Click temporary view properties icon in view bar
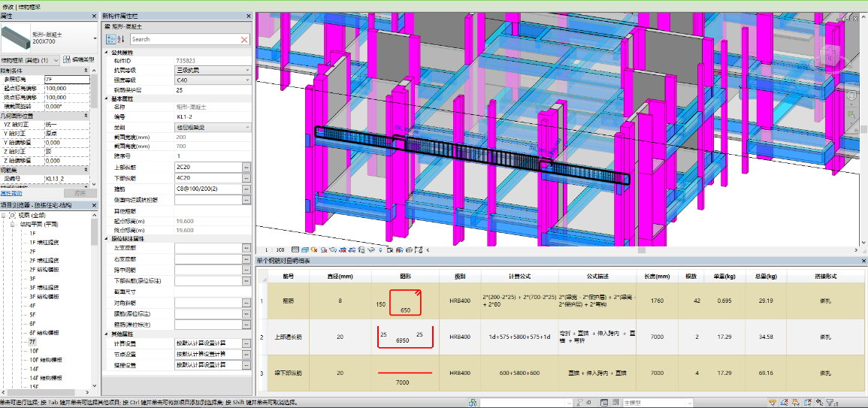868x408 pixels. [390, 249]
